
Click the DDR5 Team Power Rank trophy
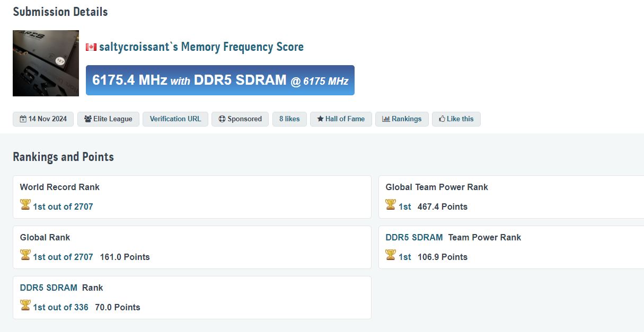(x=391, y=255)
